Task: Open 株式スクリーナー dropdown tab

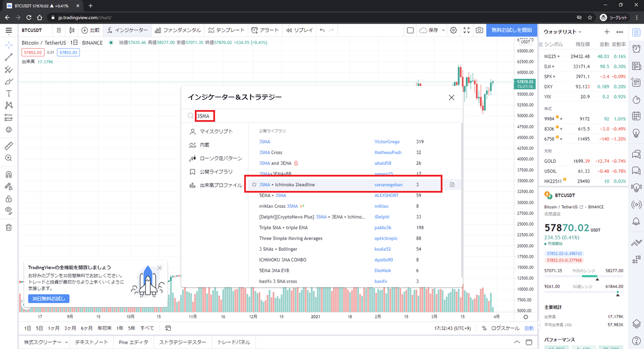Action: point(45,342)
